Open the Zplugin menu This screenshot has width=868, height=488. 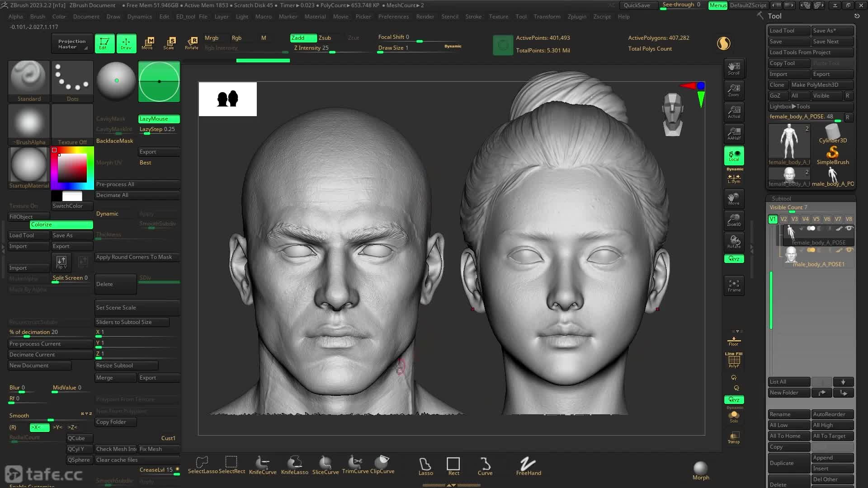click(x=576, y=17)
